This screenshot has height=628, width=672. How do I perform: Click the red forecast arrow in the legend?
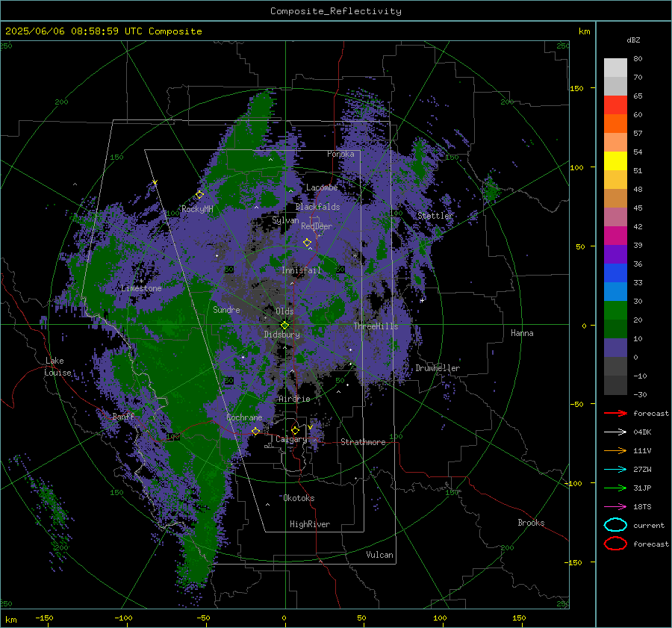coord(615,413)
